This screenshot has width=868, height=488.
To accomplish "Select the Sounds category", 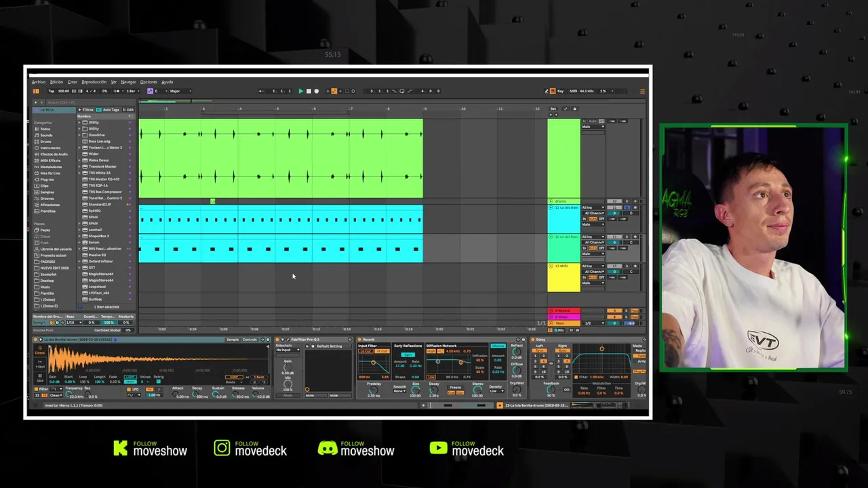I will pyautogui.click(x=46, y=136).
